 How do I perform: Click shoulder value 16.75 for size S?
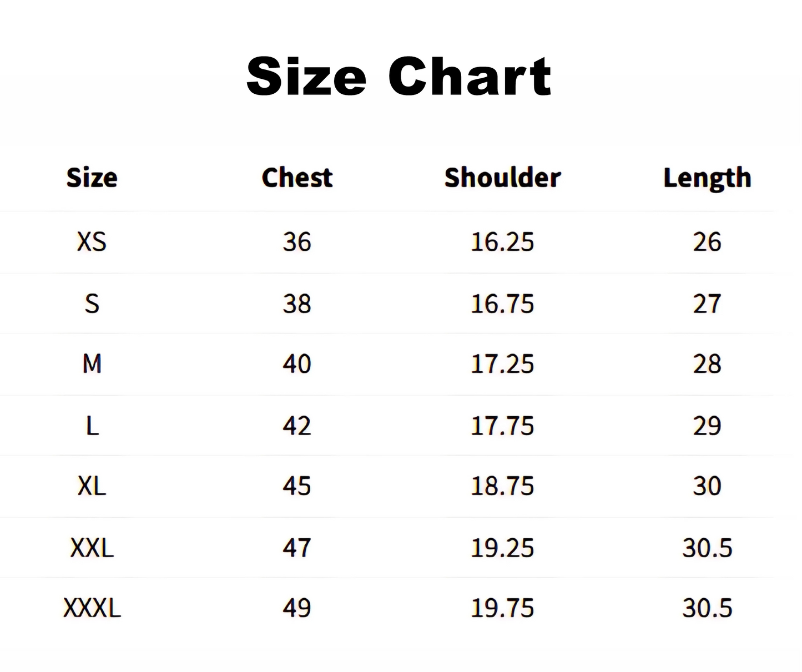(x=502, y=304)
